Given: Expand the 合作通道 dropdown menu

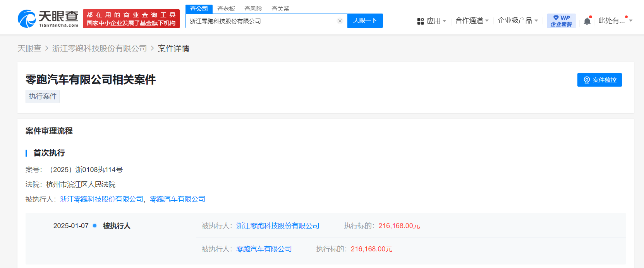Looking at the screenshot, I should click(472, 20).
